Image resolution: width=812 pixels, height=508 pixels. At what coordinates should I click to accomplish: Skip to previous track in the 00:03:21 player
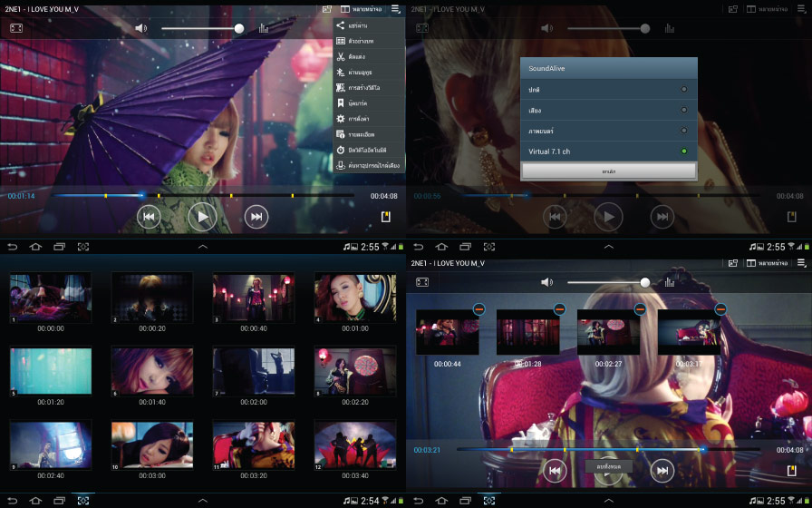[x=555, y=471]
